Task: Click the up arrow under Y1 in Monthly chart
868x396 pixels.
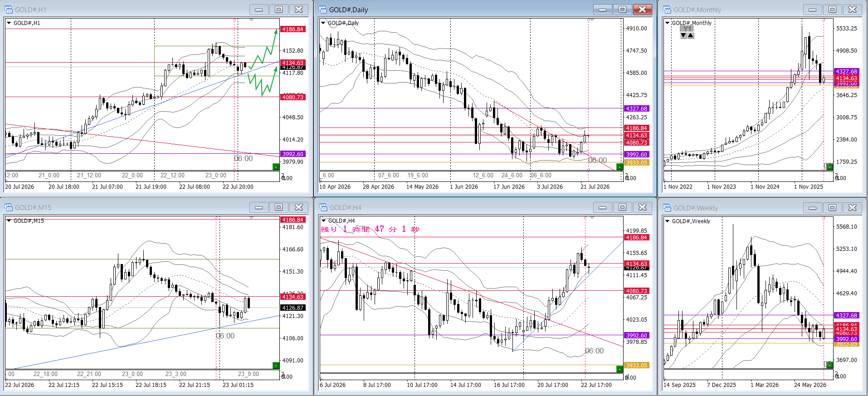Action: (x=691, y=35)
